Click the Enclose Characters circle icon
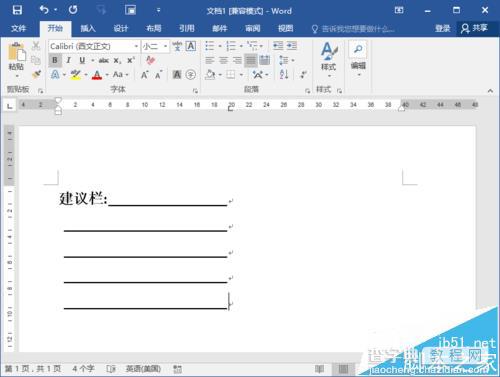 pos(191,74)
